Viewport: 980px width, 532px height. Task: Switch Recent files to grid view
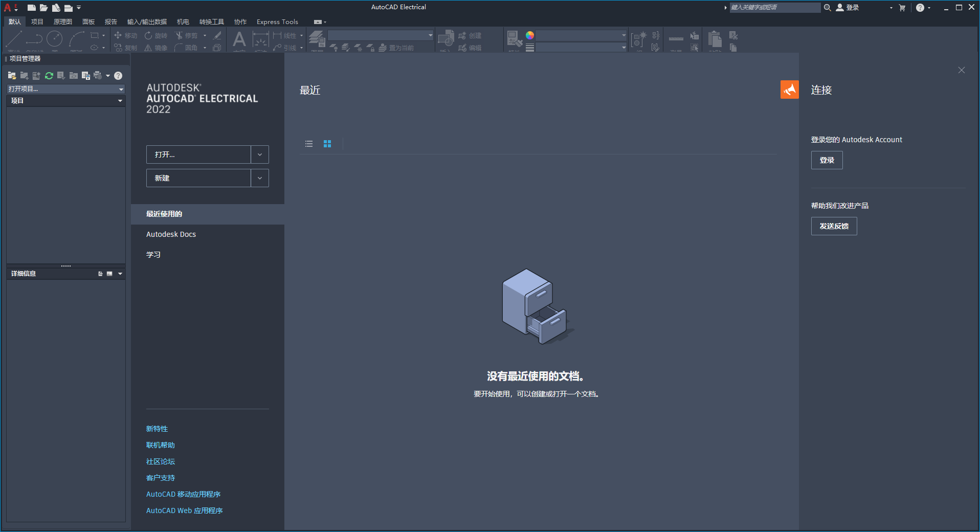click(x=327, y=144)
